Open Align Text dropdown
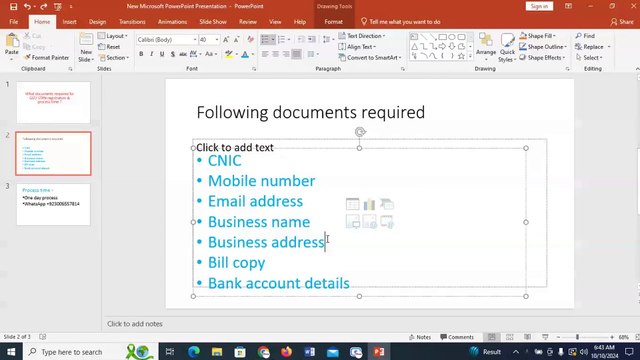Image resolution: width=640 pixels, height=360 pixels. point(357,47)
